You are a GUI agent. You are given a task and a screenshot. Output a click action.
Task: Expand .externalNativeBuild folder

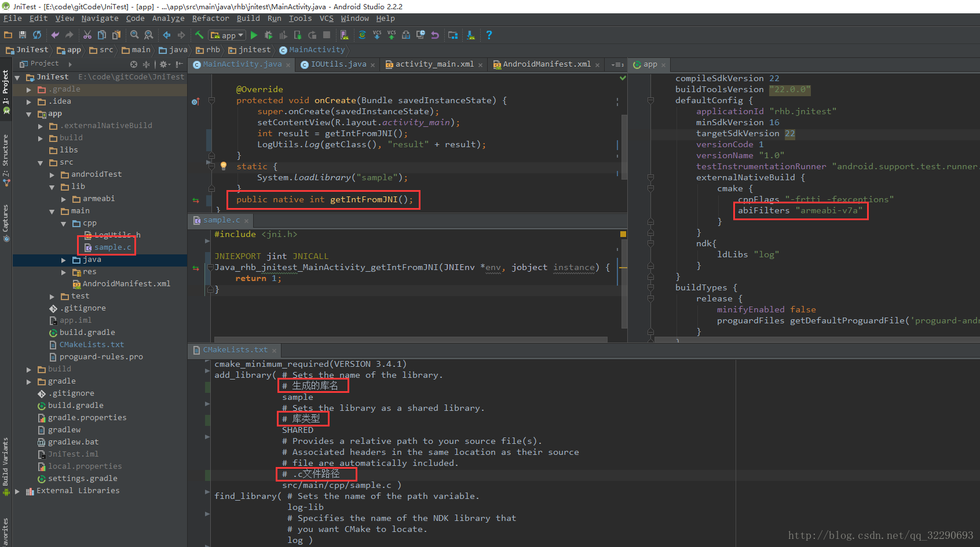[41, 126]
